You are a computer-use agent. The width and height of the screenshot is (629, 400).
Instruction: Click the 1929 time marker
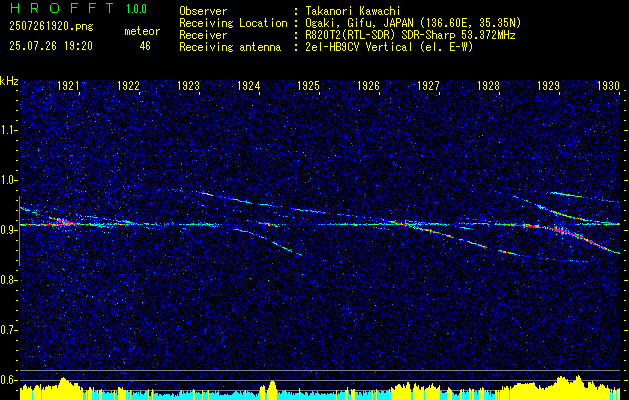click(548, 85)
